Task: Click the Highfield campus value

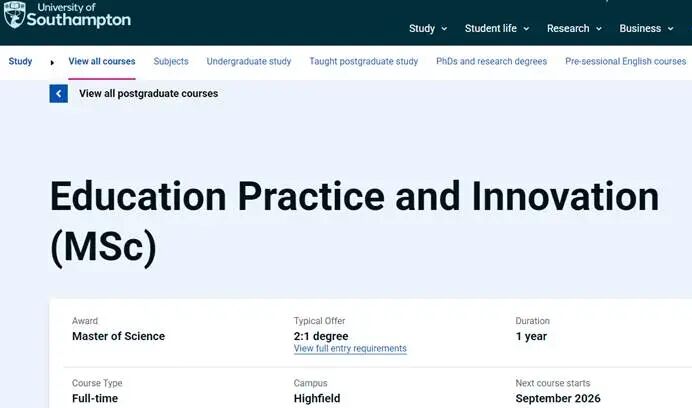Action: coord(317,398)
